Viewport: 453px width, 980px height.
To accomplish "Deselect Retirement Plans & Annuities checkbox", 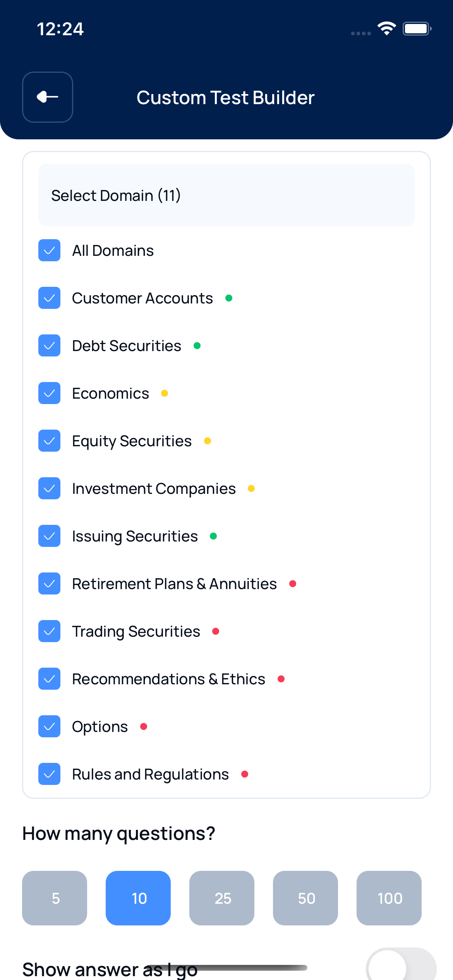I will tap(49, 584).
